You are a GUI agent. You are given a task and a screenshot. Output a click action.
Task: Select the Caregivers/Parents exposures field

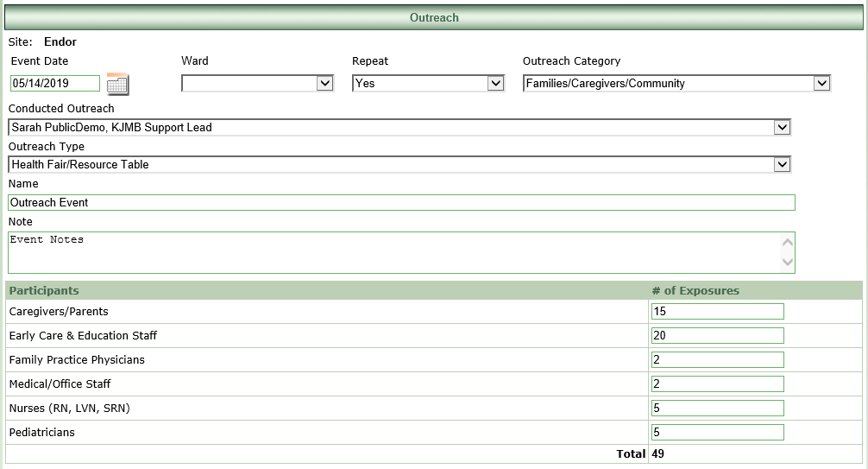(717, 312)
